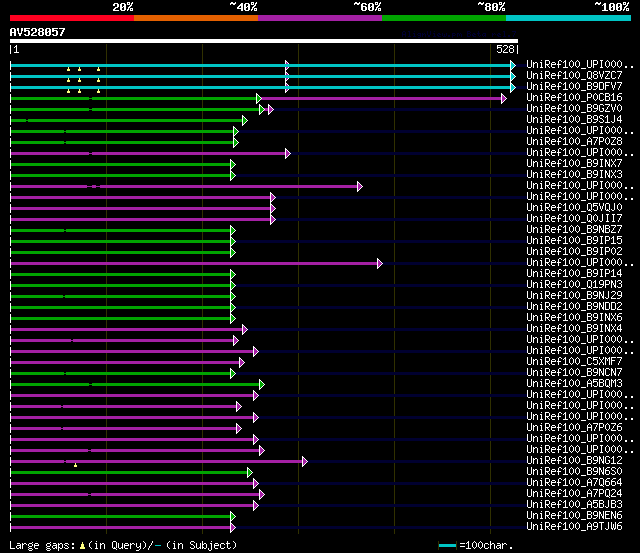Click the orange ~40% legend segment
Screen dimensions: 640x553
pyautogui.click(x=196, y=18)
